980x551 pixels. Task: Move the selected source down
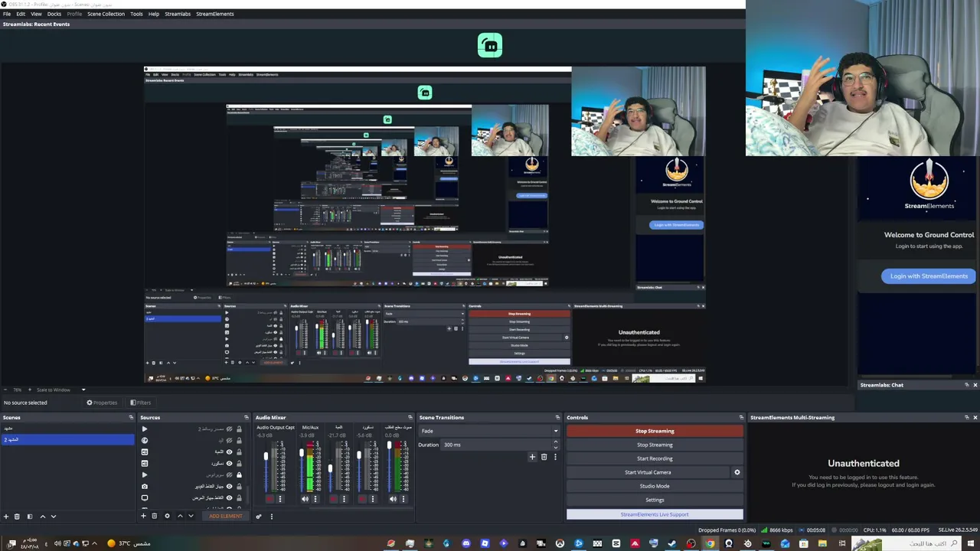[x=191, y=516]
